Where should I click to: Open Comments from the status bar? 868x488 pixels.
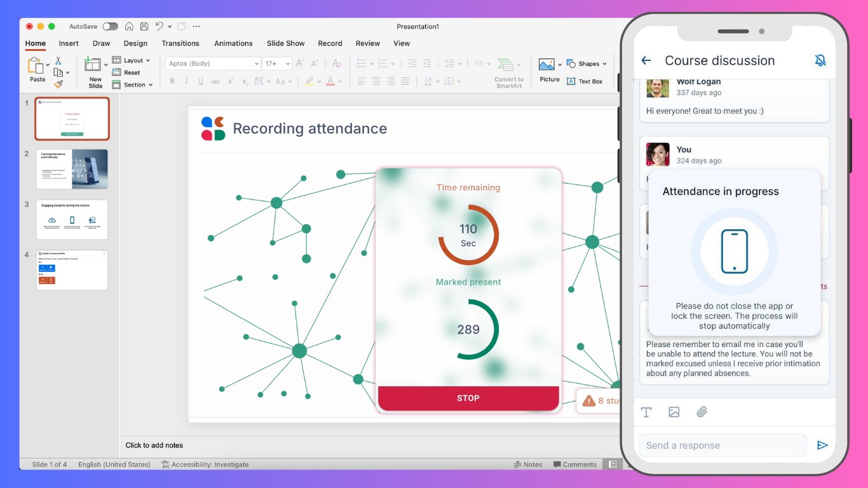(575, 464)
